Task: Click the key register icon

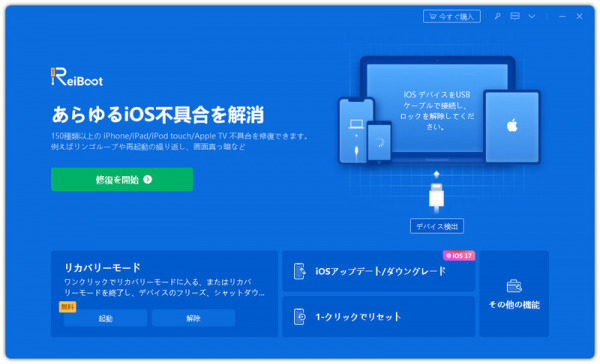Action: tap(497, 16)
